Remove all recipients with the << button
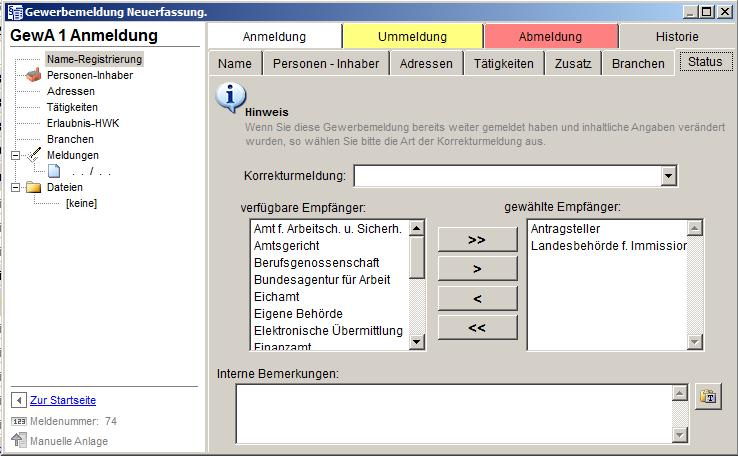This screenshot has height=456, width=738. point(477,327)
